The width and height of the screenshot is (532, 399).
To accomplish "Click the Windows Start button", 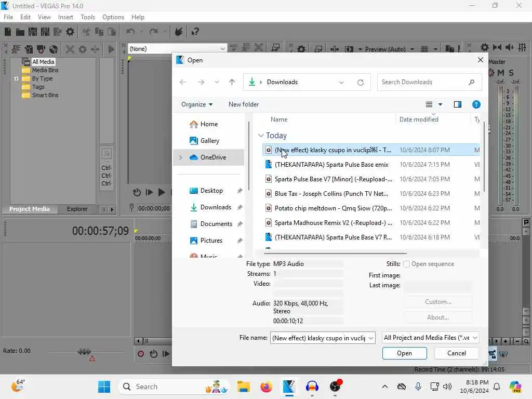I will (x=104, y=387).
